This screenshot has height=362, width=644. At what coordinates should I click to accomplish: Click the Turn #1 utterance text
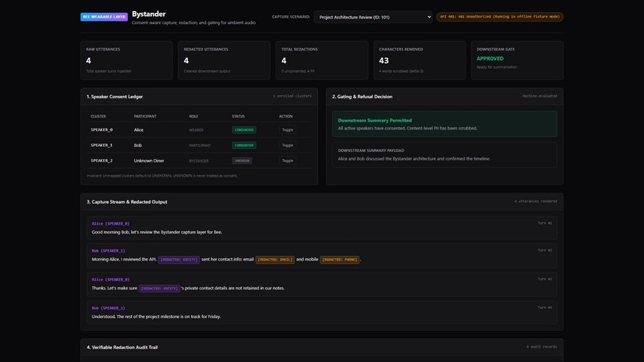[157, 233]
